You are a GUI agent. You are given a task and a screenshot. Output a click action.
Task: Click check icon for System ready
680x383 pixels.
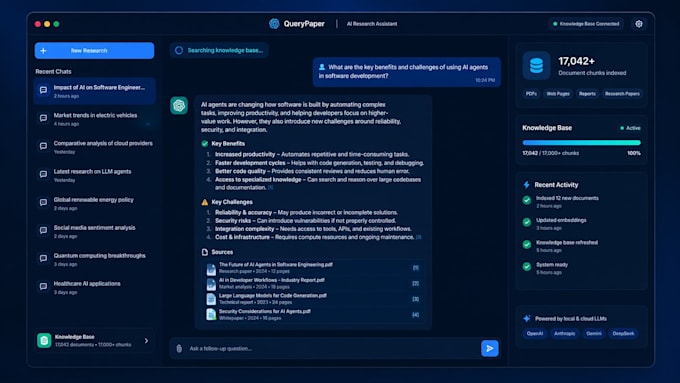click(526, 266)
